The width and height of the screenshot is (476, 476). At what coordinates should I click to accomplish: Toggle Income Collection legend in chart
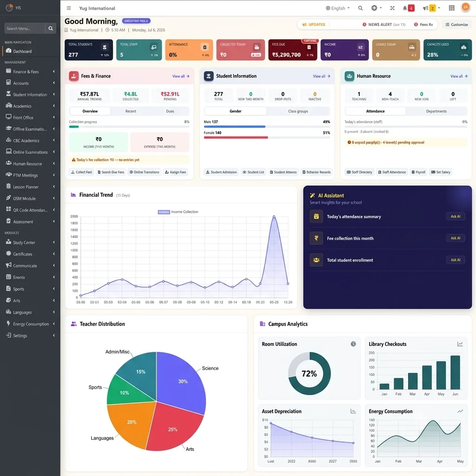[178, 212]
